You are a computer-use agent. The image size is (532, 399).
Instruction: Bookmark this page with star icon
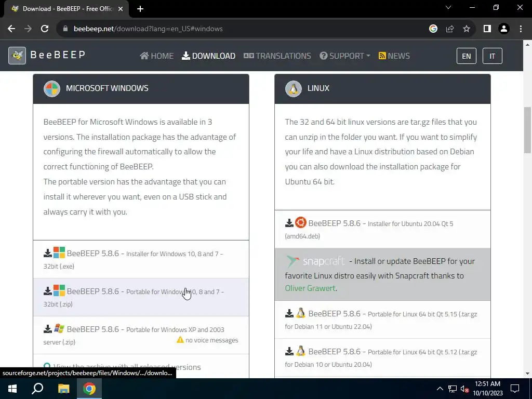467,29
